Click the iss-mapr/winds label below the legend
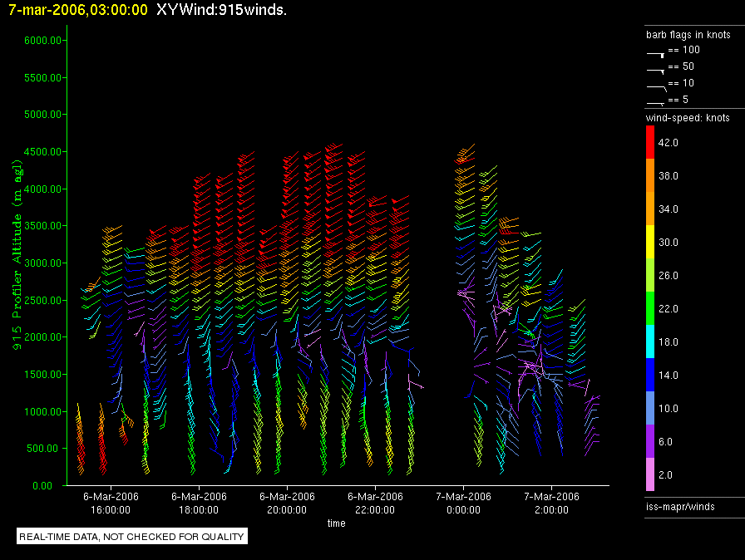The image size is (745, 560). click(x=680, y=506)
